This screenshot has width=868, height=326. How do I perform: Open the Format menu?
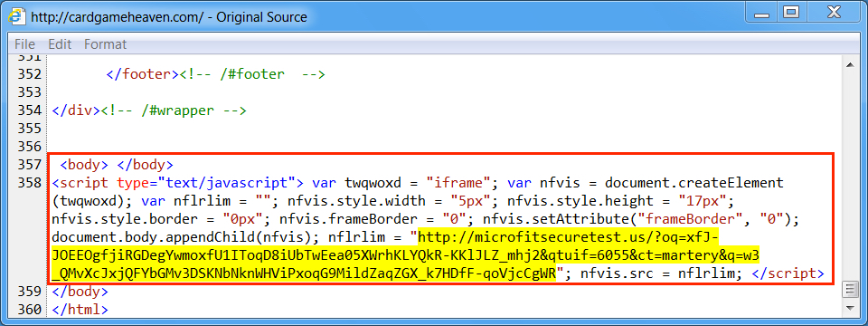105,44
